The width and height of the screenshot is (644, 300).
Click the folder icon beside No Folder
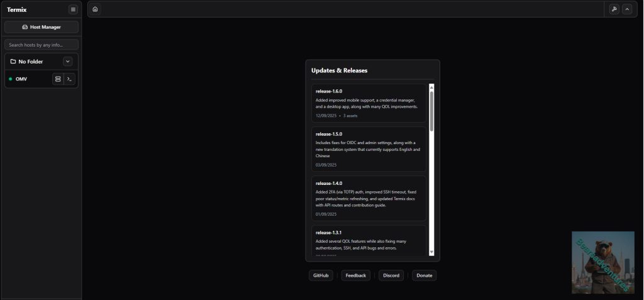tap(13, 62)
